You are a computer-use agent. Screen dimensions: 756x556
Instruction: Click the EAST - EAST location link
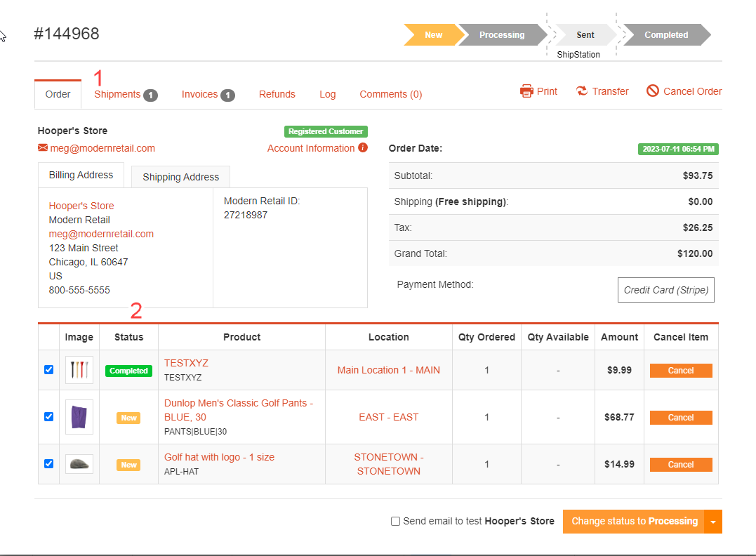tap(389, 417)
